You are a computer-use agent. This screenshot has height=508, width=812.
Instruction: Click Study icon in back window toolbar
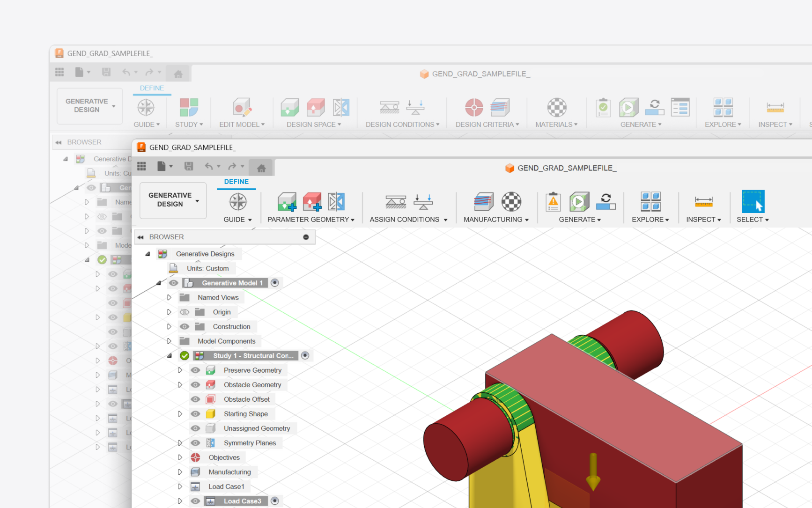click(189, 107)
